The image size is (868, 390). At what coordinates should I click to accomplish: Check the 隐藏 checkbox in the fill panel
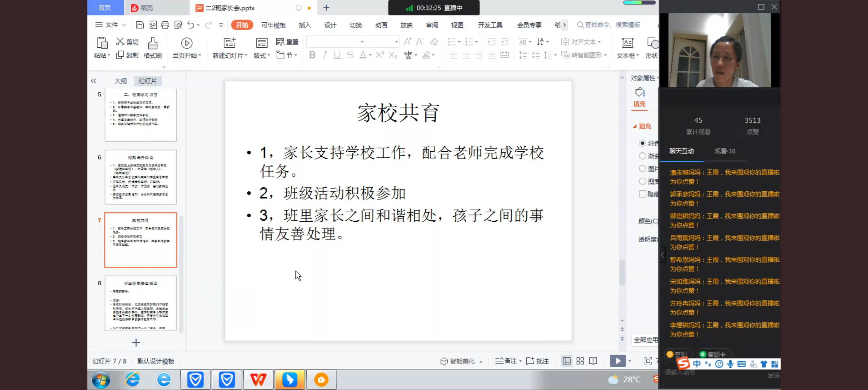point(642,194)
